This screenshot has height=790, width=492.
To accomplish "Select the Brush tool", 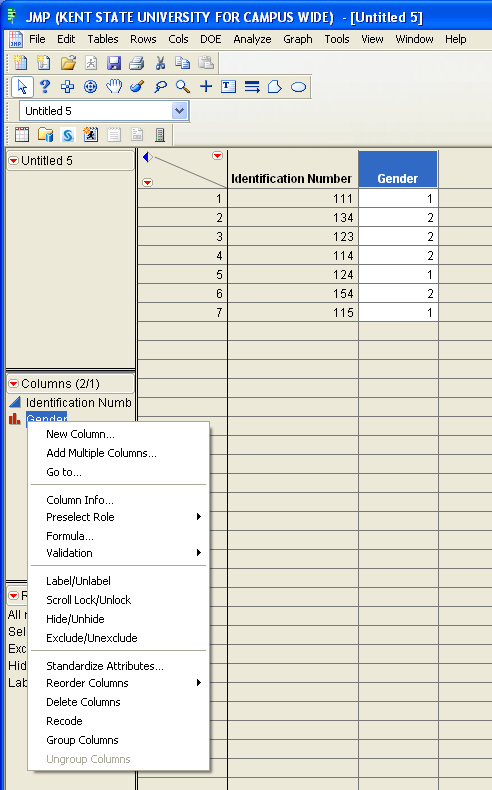I will pyautogui.click(x=137, y=87).
